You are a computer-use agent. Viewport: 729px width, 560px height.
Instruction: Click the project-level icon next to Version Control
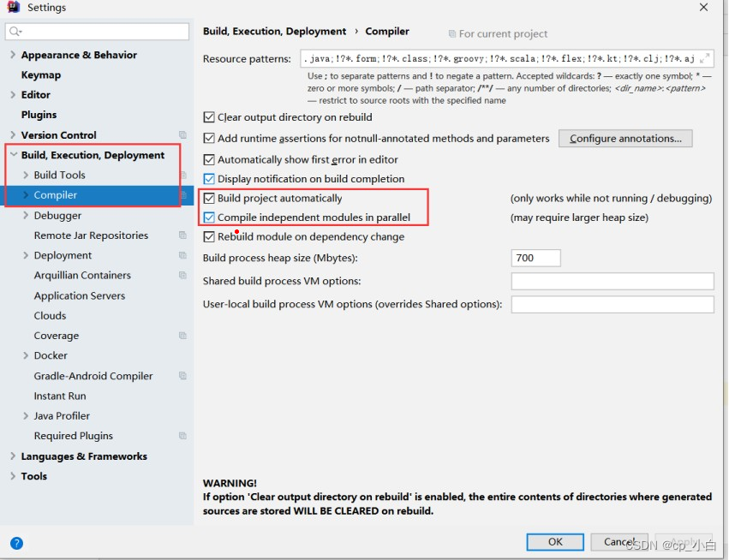click(x=182, y=134)
